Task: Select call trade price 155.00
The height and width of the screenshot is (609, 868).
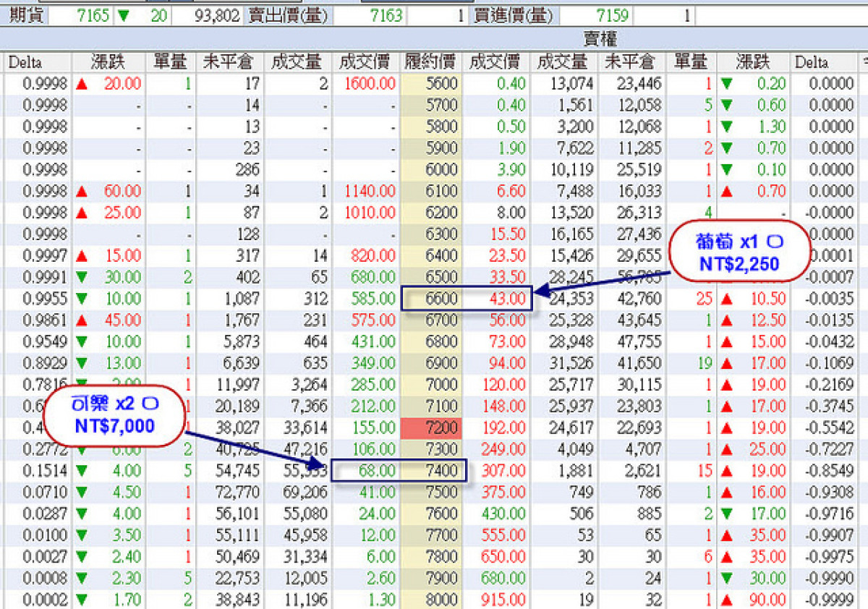Action: (374, 427)
